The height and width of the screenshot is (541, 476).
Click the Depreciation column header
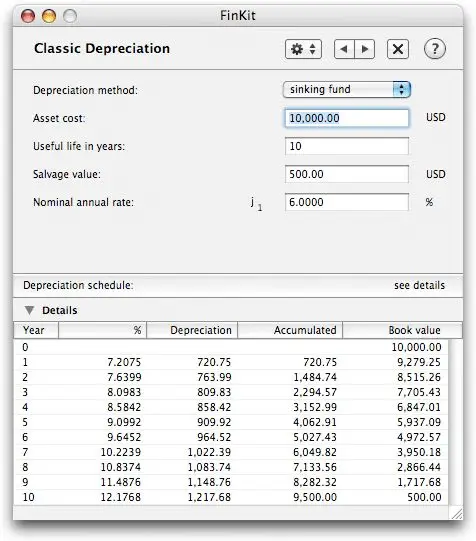[192, 330]
